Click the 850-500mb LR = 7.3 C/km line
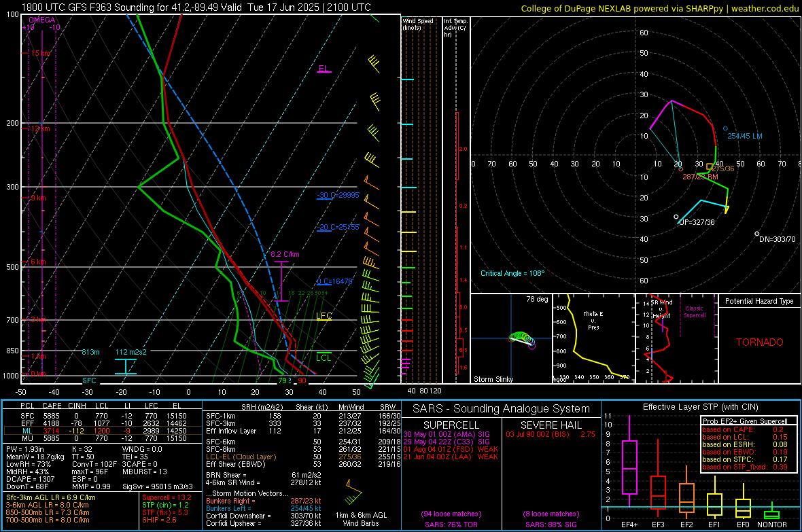 pos(48,512)
